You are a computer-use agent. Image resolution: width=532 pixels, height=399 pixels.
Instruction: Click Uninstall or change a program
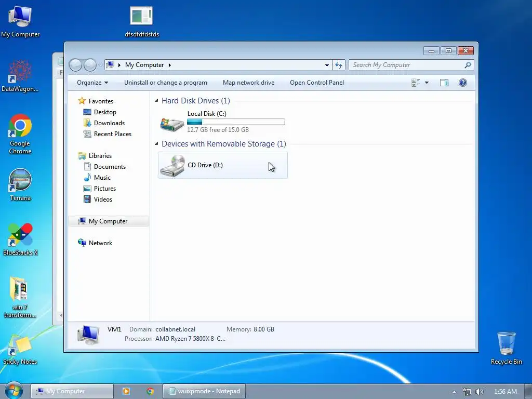(x=166, y=83)
